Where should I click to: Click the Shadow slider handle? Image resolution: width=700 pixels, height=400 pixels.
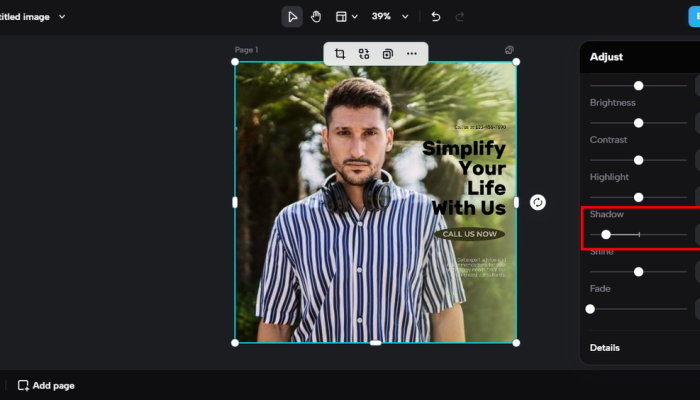[606, 234]
